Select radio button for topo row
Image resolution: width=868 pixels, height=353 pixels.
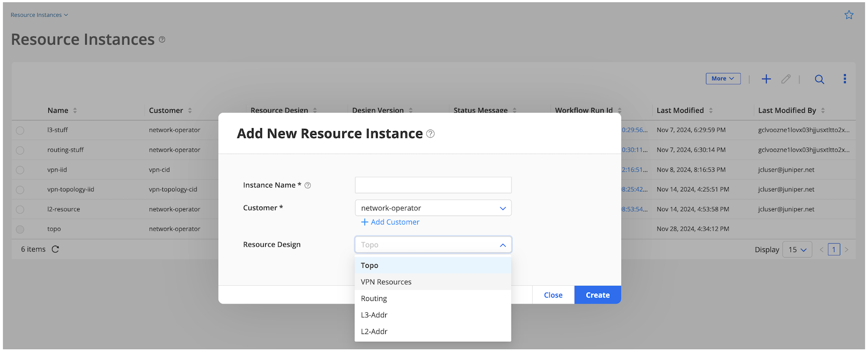click(20, 229)
